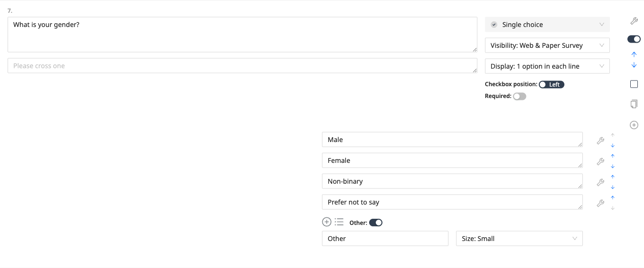Open the Single choice question type dropdown

coord(547,25)
